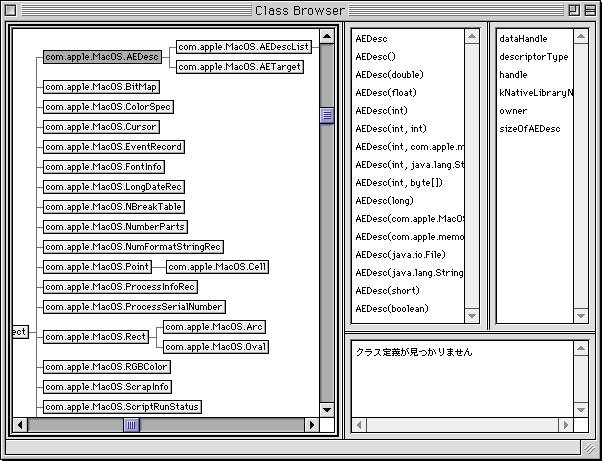This screenshot has width=602, height=461.
Task: Choose AEDesc(boolean) constructor in the list
Action: pyautogui.click(x=392, y=309)
